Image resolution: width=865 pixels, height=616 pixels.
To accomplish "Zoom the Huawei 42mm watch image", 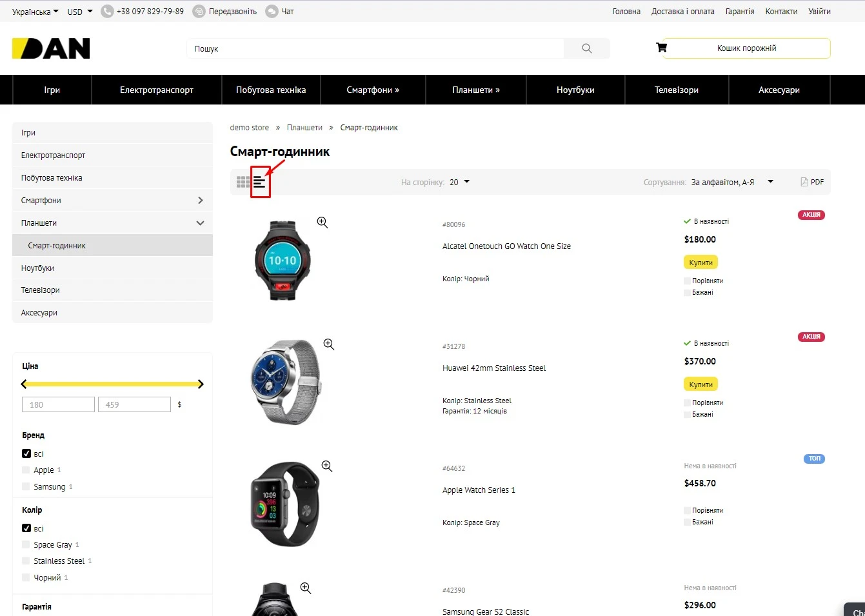I will coord(329,344).
